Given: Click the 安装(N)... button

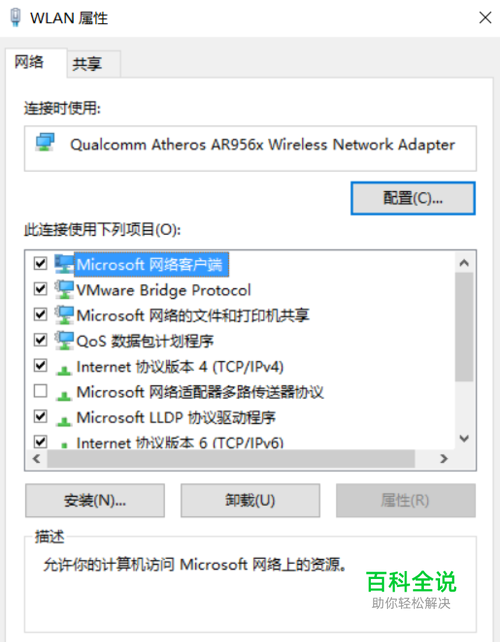Looking at the screenshot, I should pyautogui.click(x=95, y=500).
